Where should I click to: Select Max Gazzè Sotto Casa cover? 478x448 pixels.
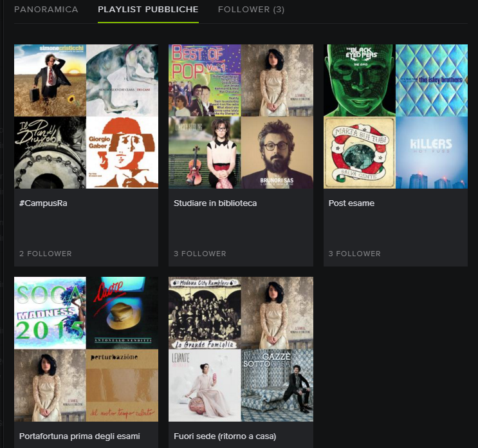(x=277, y=385)
